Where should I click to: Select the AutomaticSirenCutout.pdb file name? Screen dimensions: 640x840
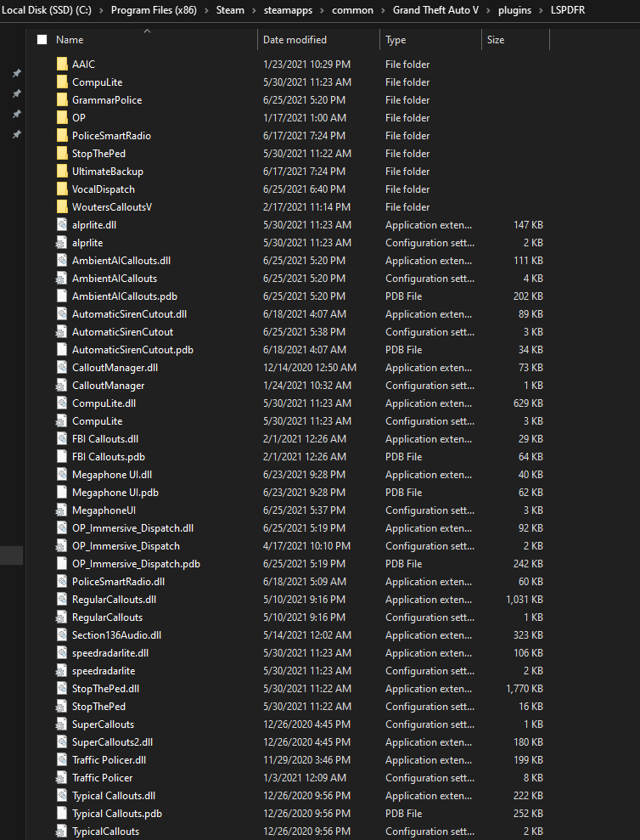tap(132, 350)
